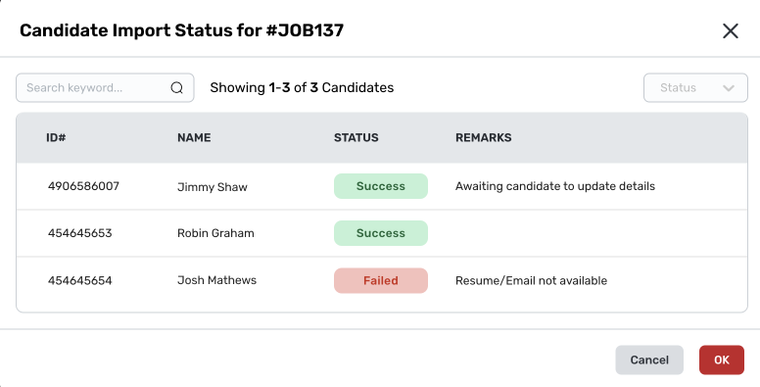Screen dimensions: 760x387
Task: Click the Cancel button
Action: (649, 360)
